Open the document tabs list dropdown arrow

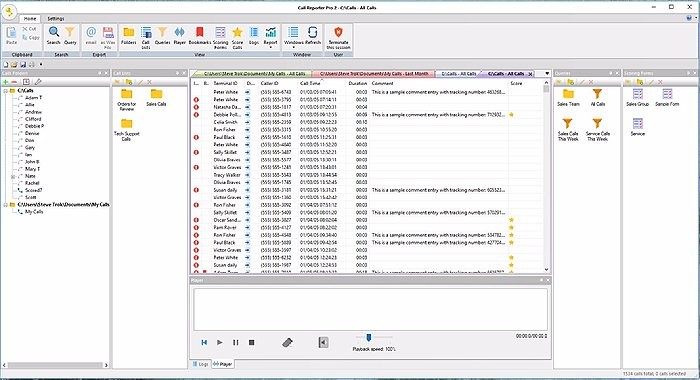pos(547,74)
